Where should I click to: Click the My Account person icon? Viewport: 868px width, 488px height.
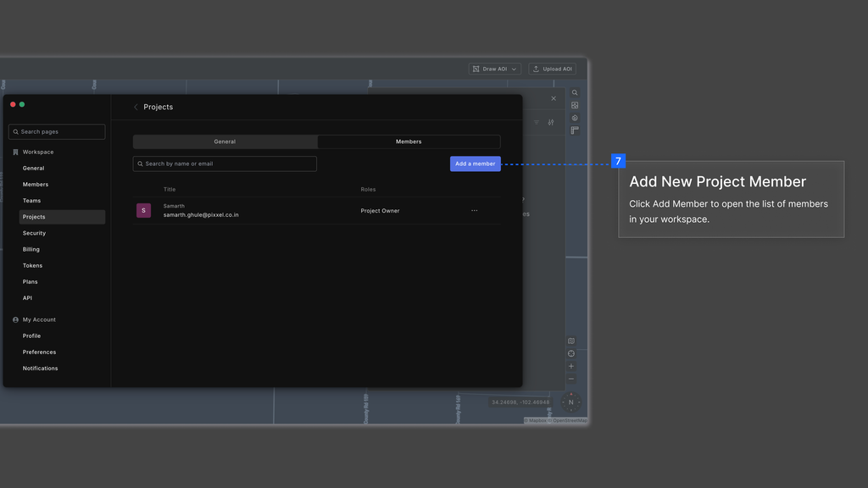click(15, 319)
